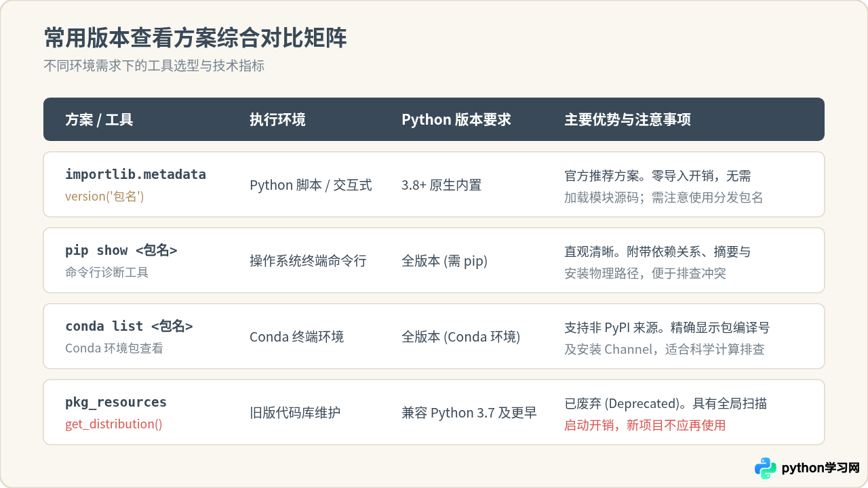Click the "pip show <包名>" command
Image resolution: width=868 pixels, height=488 pixels.
pyautogui.click(x=121, y=251)
